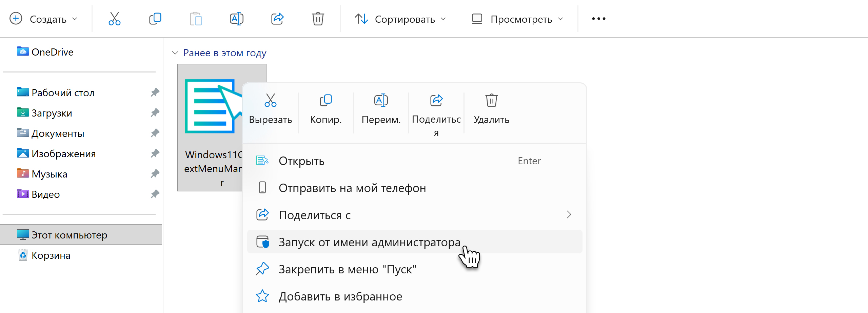Viewport: 868px width, 313px height.
Task: Click the toolbar Share icon
Action: coord(277,19)
